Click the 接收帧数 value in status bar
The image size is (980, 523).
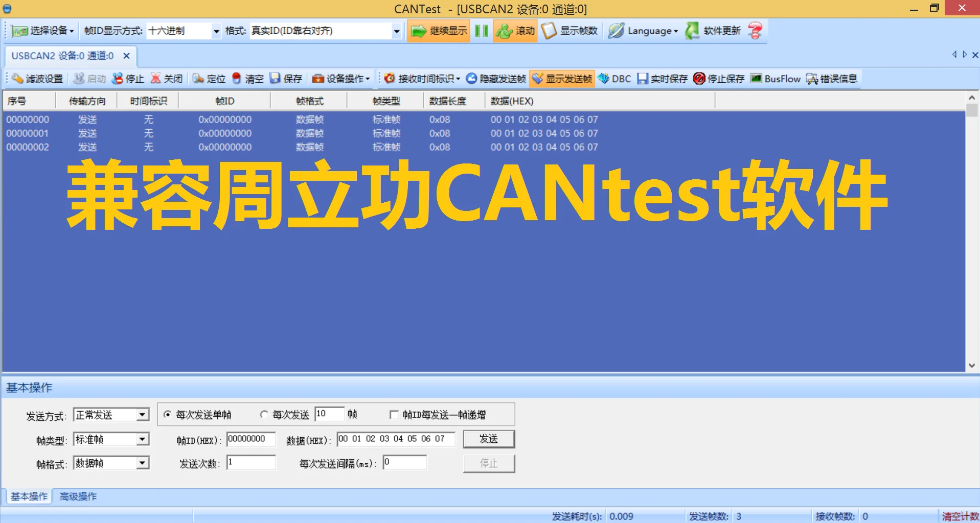coord(865,516)
